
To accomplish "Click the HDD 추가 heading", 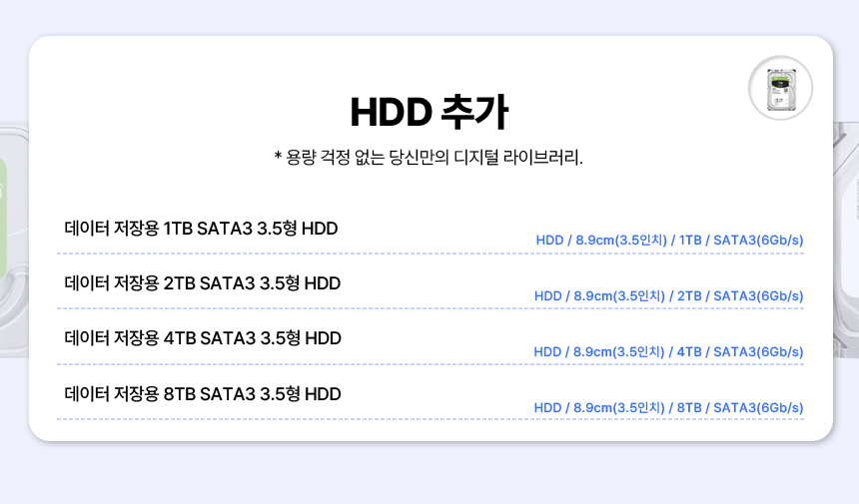I will coord(429,113).
